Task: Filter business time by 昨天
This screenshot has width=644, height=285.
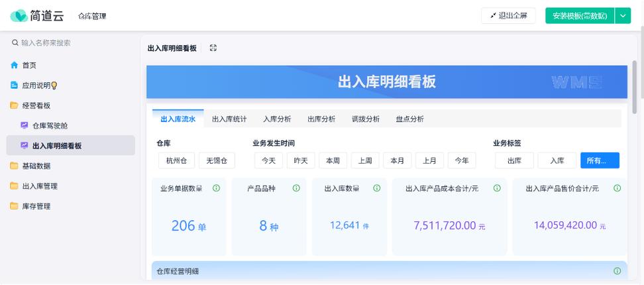Action: click(x=301, y=160)
